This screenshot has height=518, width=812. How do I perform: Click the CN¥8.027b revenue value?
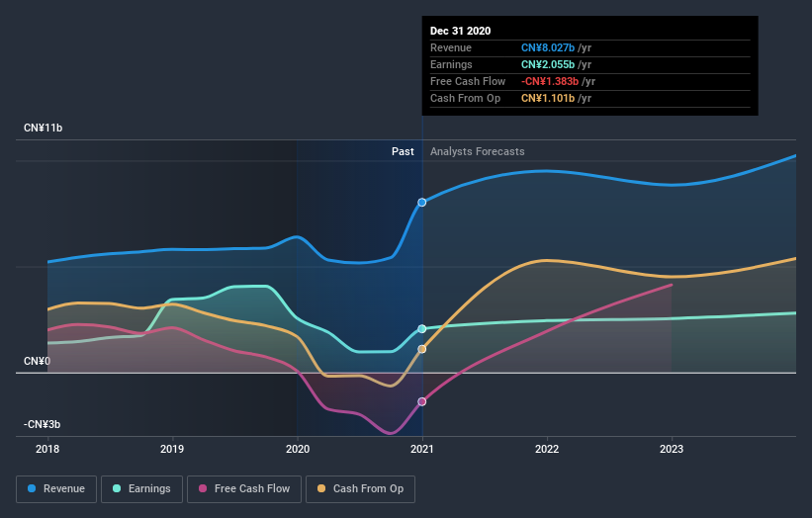pos(548,47)
